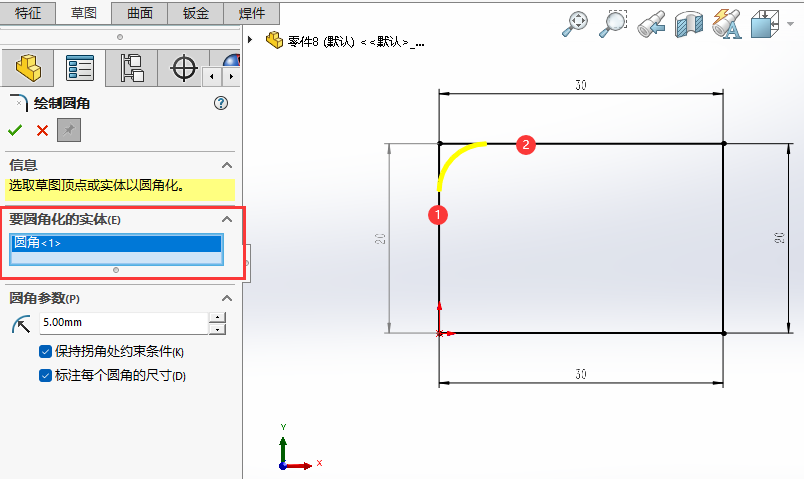Open the partially visible DisplayManager sphere tab
Viewport: 804px width, 479px height.
point(231,61)
